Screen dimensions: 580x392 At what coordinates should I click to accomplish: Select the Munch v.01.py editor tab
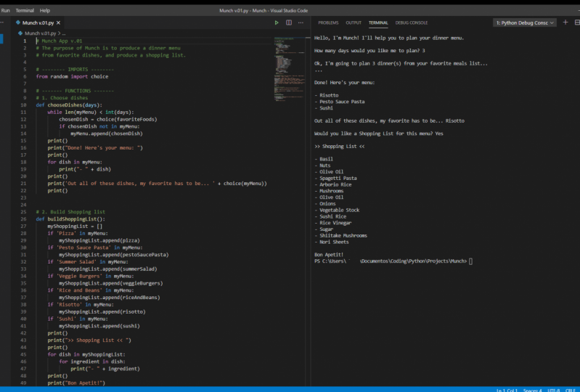(38, 23)
